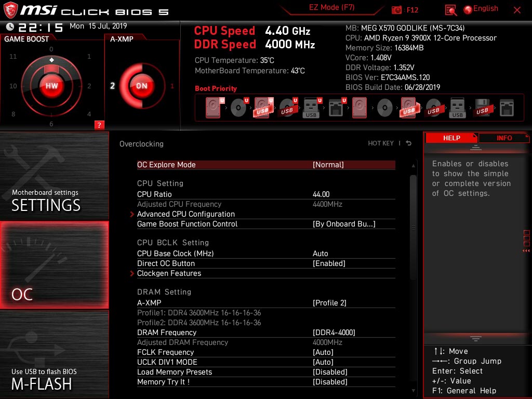Select the Adjusted CPU Frequency row
The height and width of the screenshot is (399, 532).
click(x=266, y=204)
